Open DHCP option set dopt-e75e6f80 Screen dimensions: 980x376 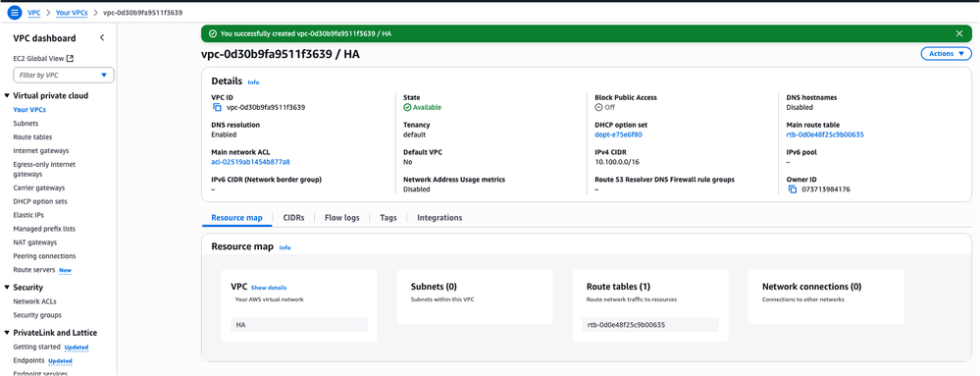click(x=619, y=134)
